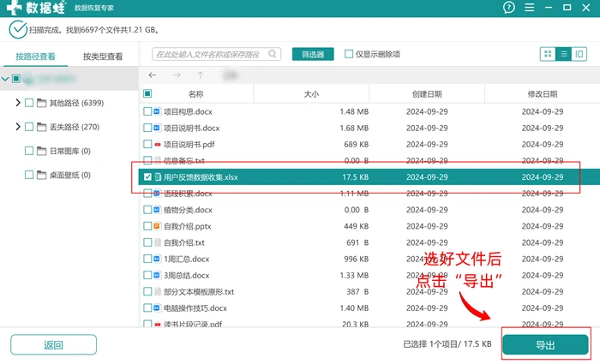This screenshot has height=364, width=600.
Task: Switch to grid thumbnail view
Action: (x=548, y=54)
